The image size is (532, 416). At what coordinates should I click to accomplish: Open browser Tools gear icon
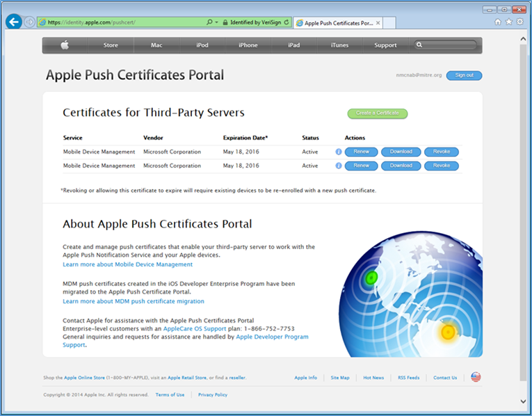click(519, 22)
